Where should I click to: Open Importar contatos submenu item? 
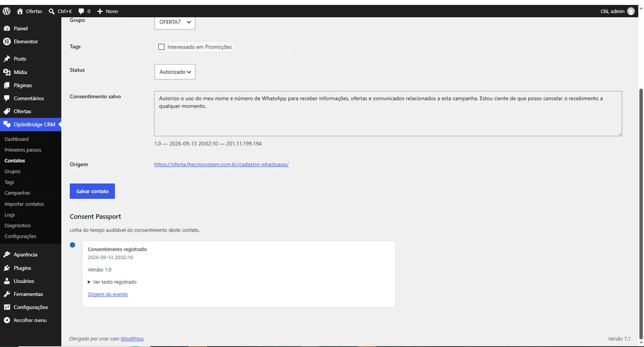click(24, 204)
